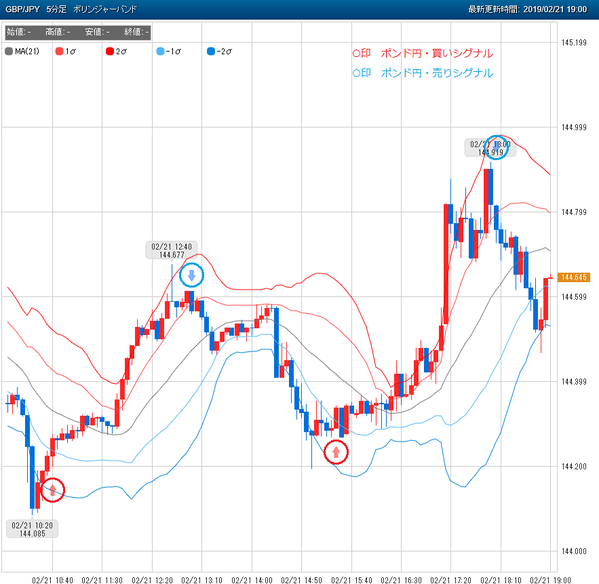Click the dark blue -2σ legend color dot
This screenshot has width=599, height=584.
(x=210, y=51)
